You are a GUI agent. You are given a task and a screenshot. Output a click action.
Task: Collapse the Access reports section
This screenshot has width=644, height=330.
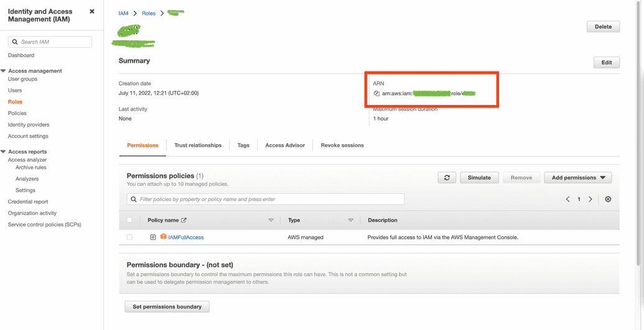coord(4,152)
